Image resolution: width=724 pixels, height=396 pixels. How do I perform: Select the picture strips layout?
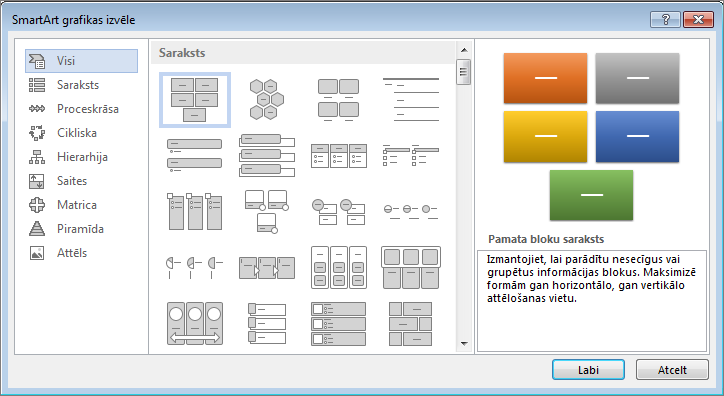[x=266, y=324]
